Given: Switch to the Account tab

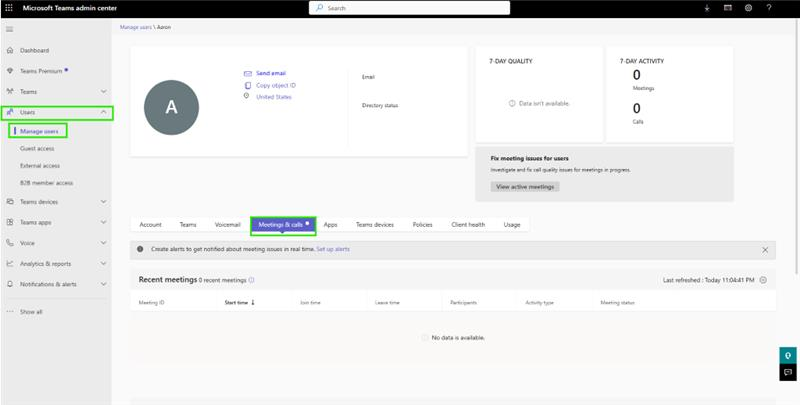Looking at the screenshot, I should click(151, 224).
